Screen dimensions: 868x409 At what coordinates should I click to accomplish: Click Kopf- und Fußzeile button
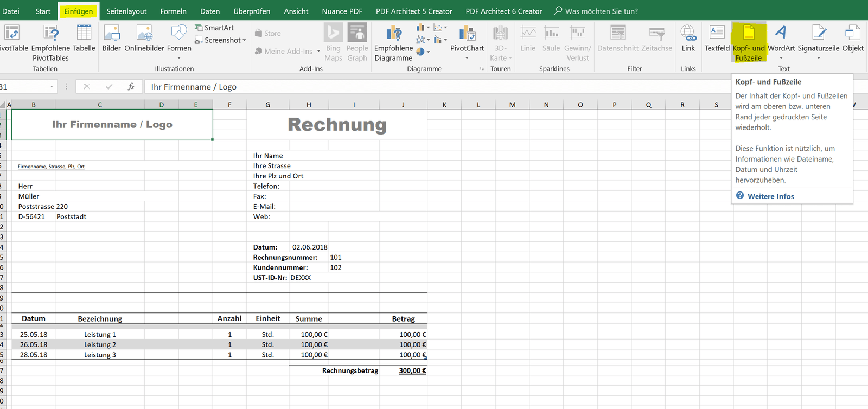click(749, 42)
